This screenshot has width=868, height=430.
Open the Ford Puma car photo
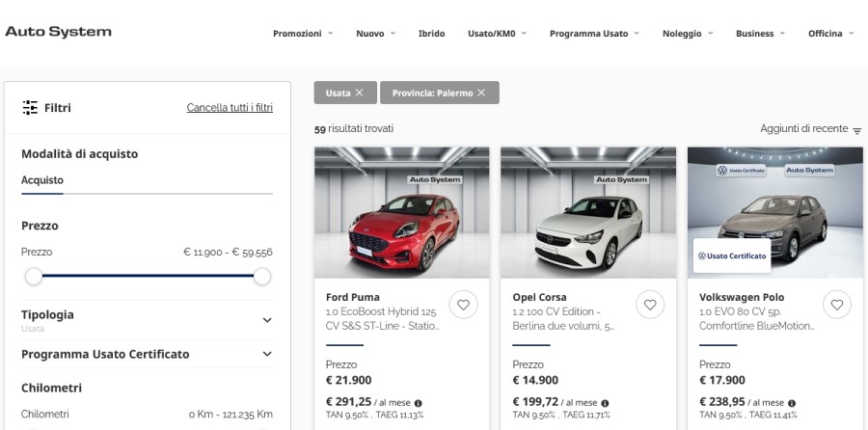(x=401, y=212)
